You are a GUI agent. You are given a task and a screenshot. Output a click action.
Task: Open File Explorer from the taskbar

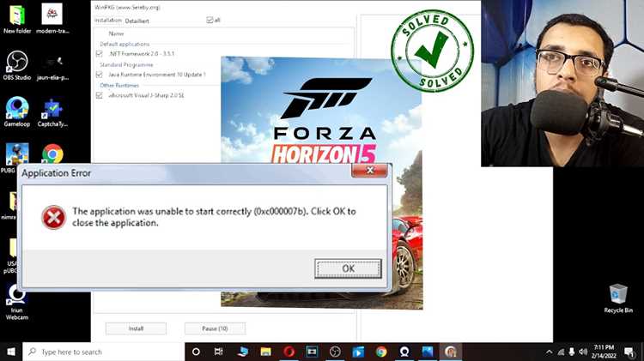(x=265, y=352)
